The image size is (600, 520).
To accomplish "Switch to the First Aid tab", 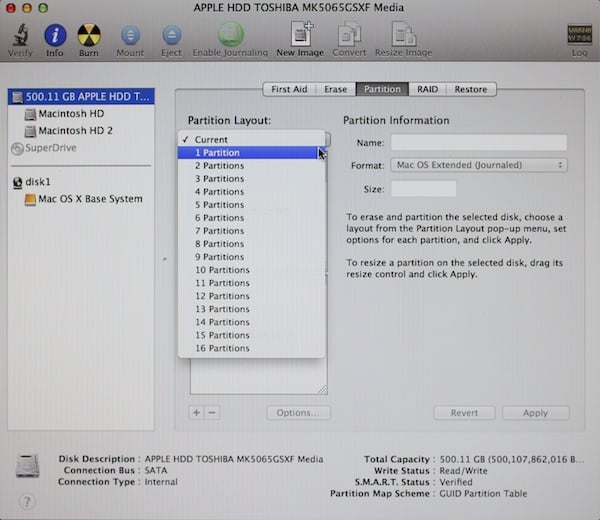I will (x=289, y=89).
